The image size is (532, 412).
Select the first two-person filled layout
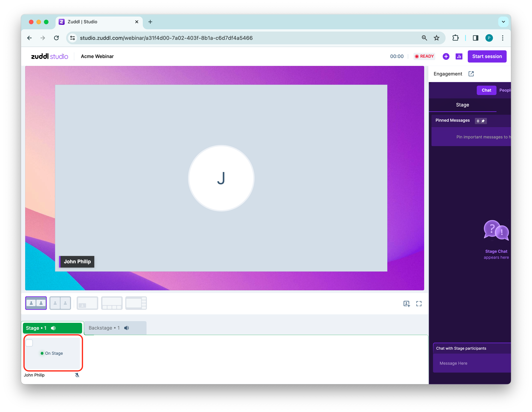[36, 303]
